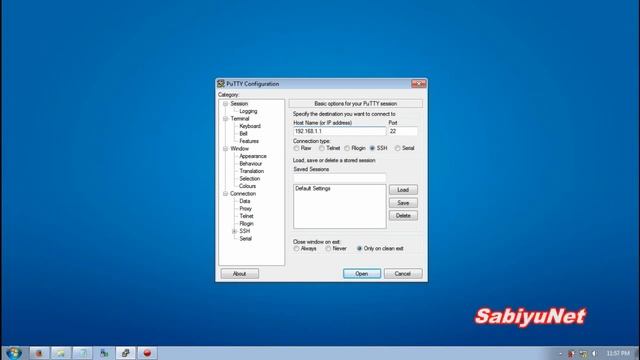Collapse the Session tree node
The image size is (640, 360).
click(225, 104)
